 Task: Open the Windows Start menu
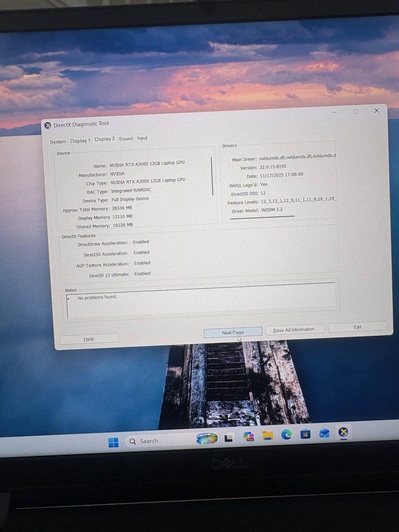point(113,443)
